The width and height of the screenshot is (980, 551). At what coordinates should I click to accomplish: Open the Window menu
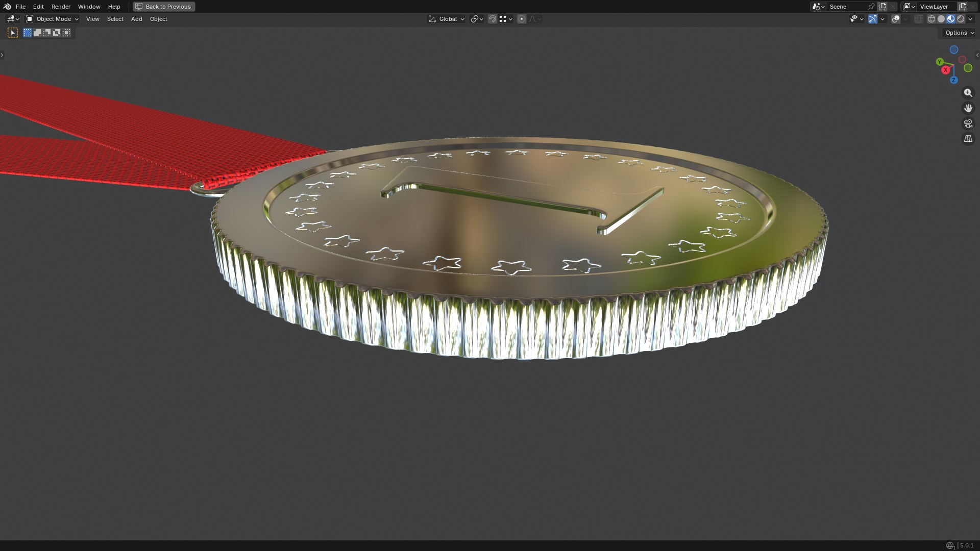point(89,7)
